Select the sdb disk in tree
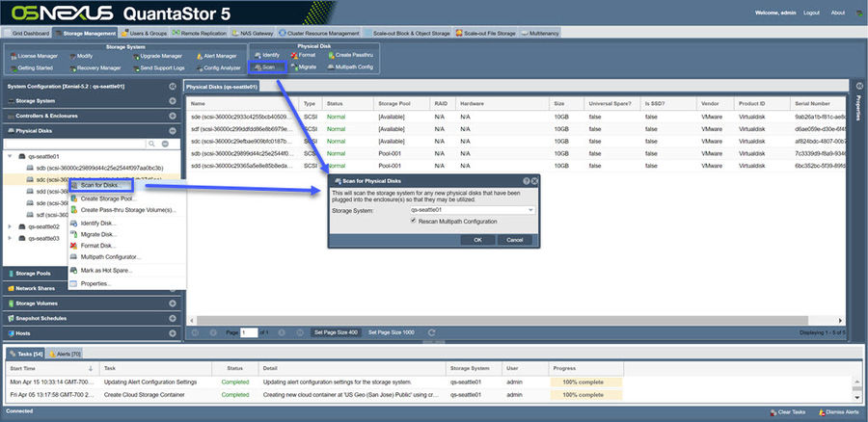The height and width of the screenshot is (422, 868). (99, 168)
